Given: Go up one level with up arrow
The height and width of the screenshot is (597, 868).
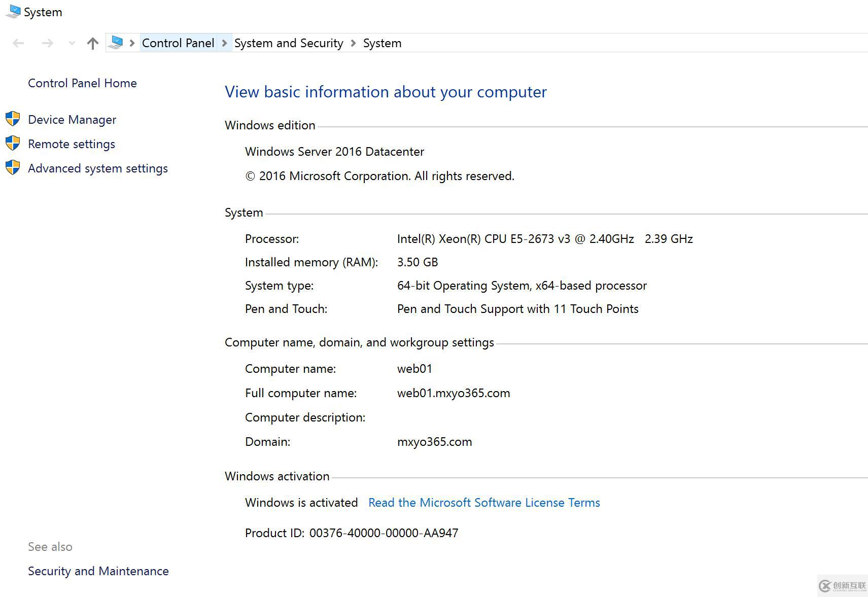Looking at the screenshot, I should pos(92,44).
